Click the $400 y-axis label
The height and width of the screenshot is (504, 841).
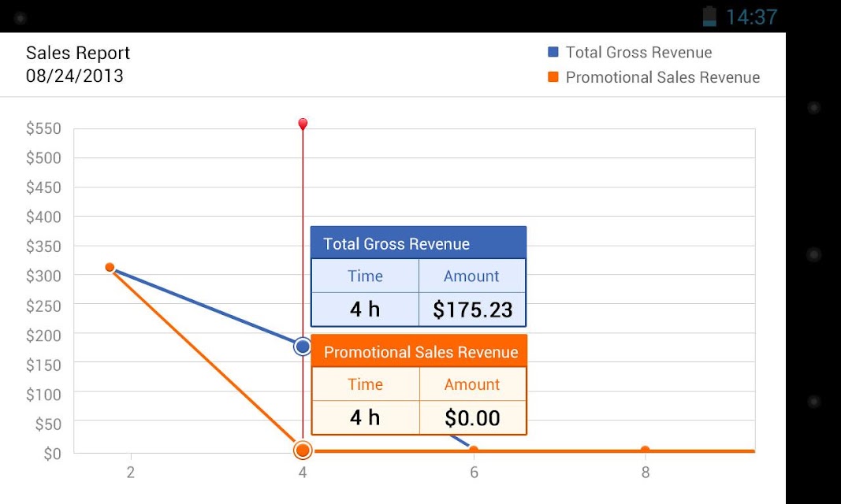43,217
